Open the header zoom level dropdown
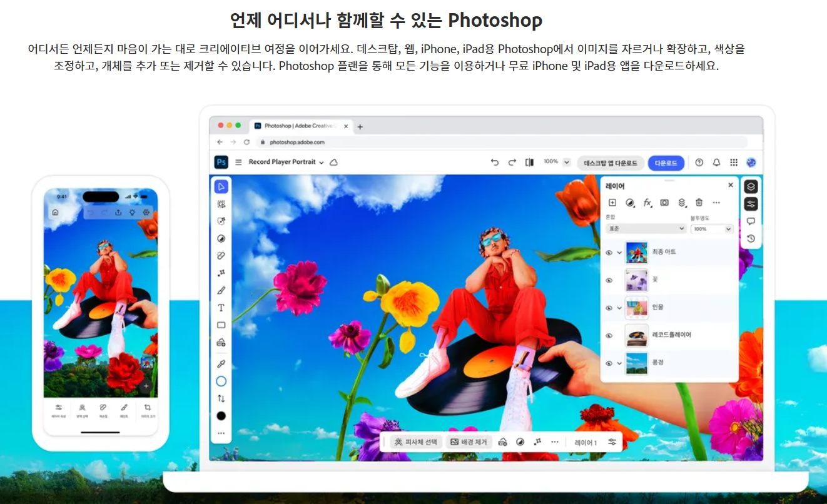 coord(567,162)
